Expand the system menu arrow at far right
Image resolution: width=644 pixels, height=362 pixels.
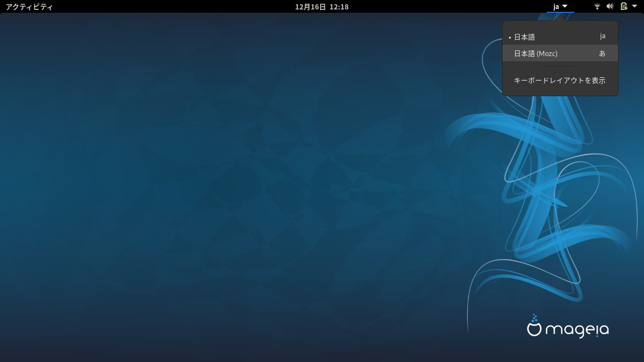tap(635, 7)
